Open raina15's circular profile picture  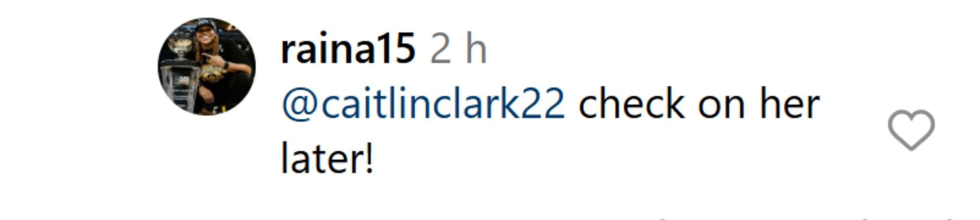[x=207, y=66]
